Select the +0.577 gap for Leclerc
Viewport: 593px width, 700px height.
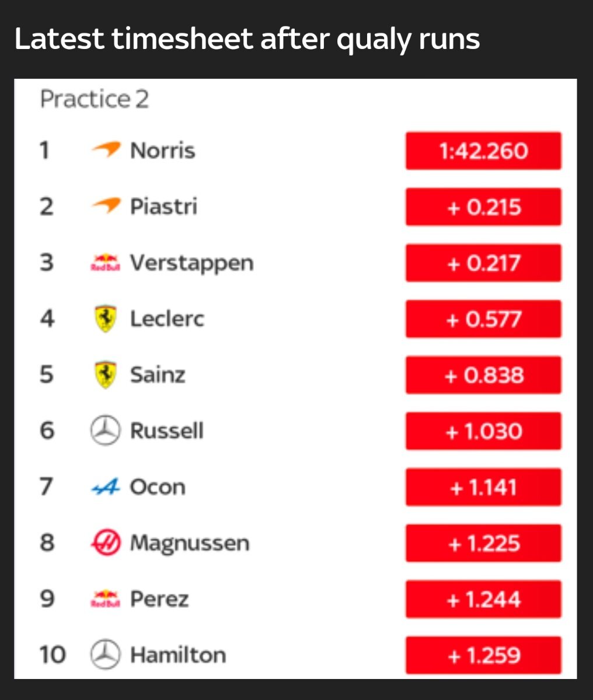pos(483,319)
